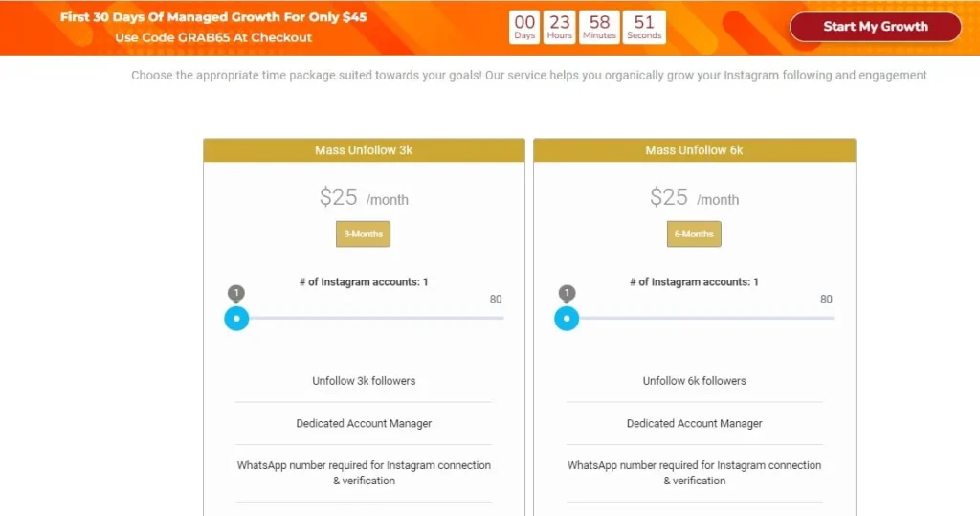Click the value bubble above the 6k slider
The image size is (980, 516).
click(567, 294)
